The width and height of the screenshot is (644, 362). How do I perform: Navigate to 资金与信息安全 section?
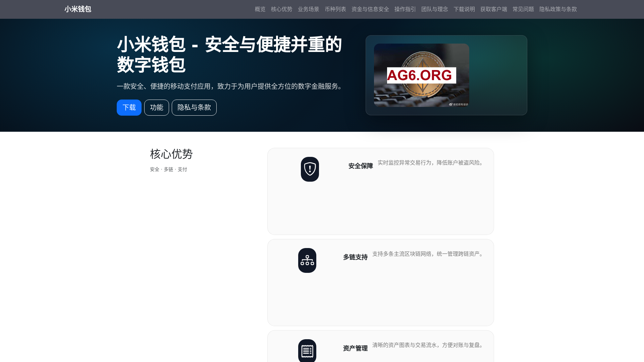click(370, 9)
